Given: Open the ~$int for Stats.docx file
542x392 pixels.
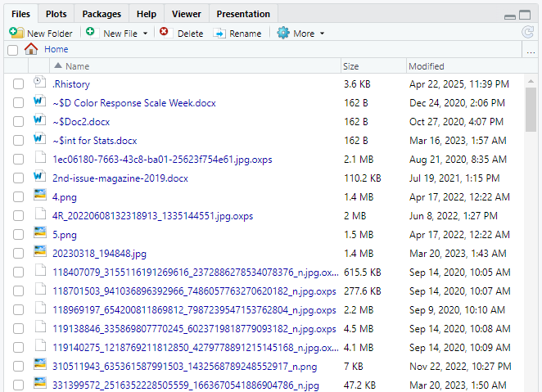Looking at the screenshot, I should 94,141.
